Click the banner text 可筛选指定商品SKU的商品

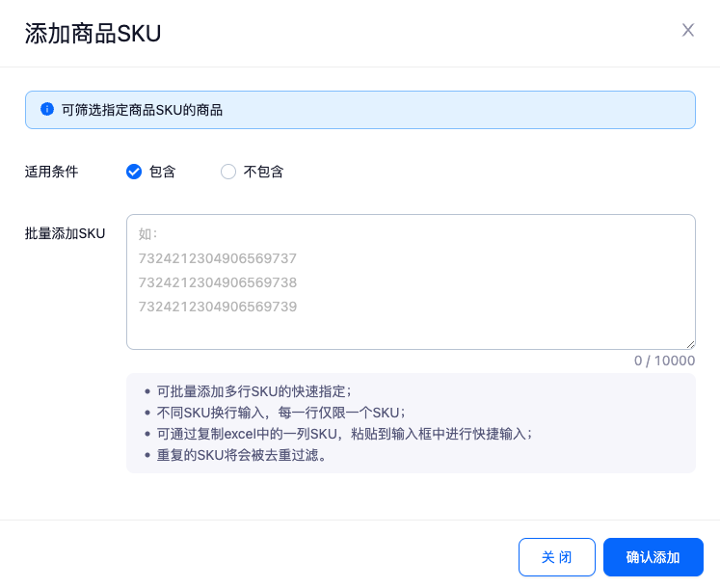point(142,110)
